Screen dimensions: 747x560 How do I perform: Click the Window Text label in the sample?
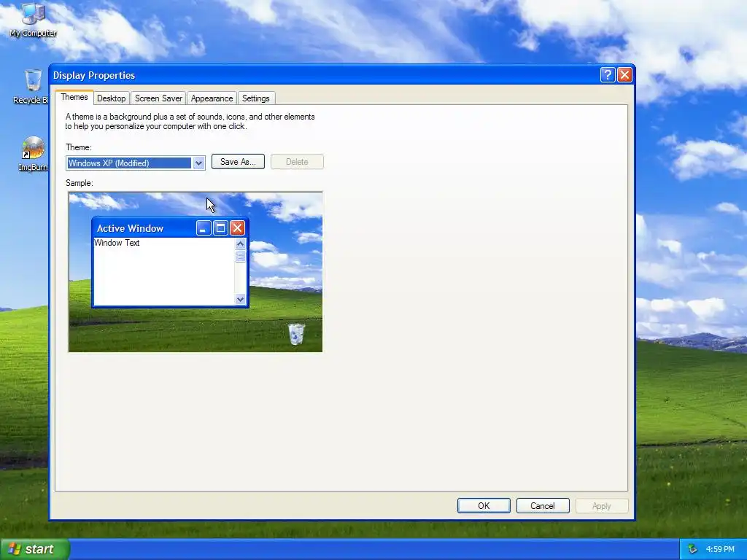tap(117, 242)
